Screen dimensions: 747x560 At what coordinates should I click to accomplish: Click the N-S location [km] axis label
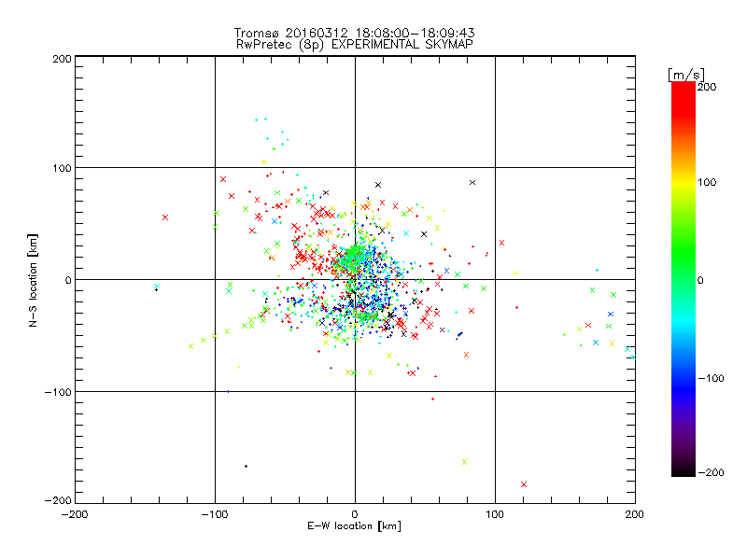pyautogui.click(x=33, y=281)
